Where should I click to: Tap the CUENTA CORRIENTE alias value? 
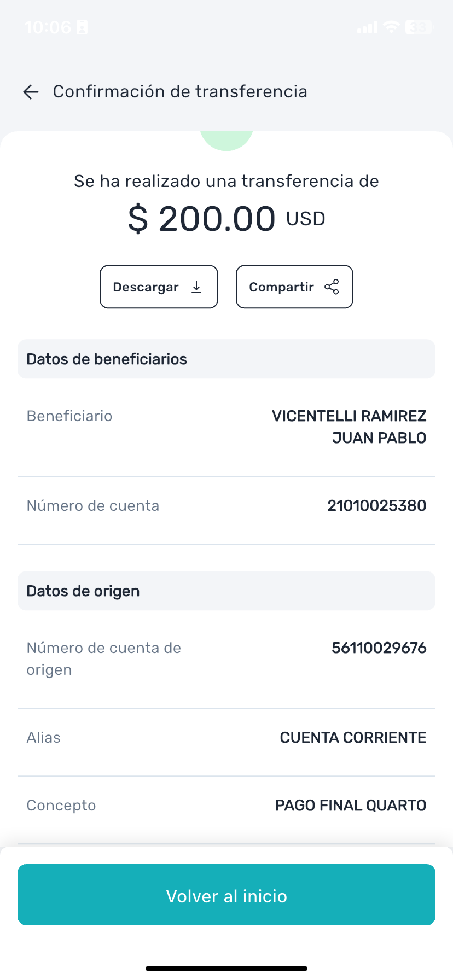[x=353, y=738]
